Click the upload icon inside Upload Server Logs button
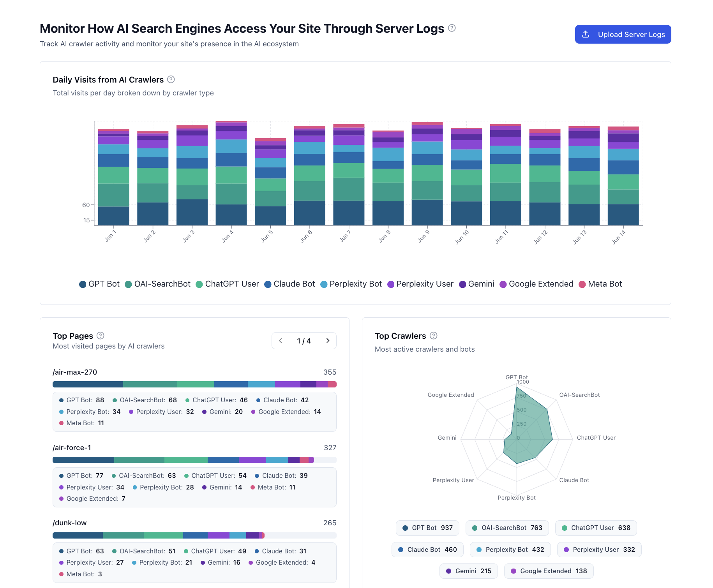The height and width of the screenshot is (588, 713). pyautogui.click(x=586, y=34)
